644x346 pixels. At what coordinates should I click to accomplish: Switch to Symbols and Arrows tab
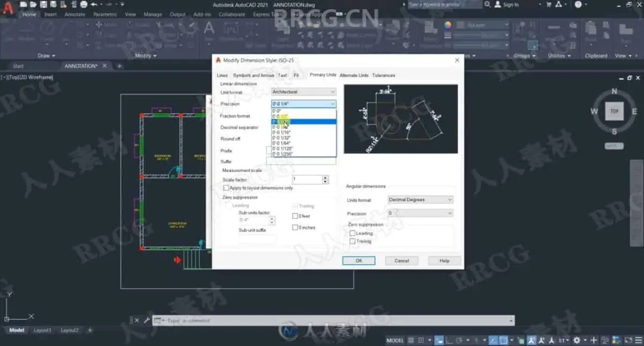(x=253, y=75)
